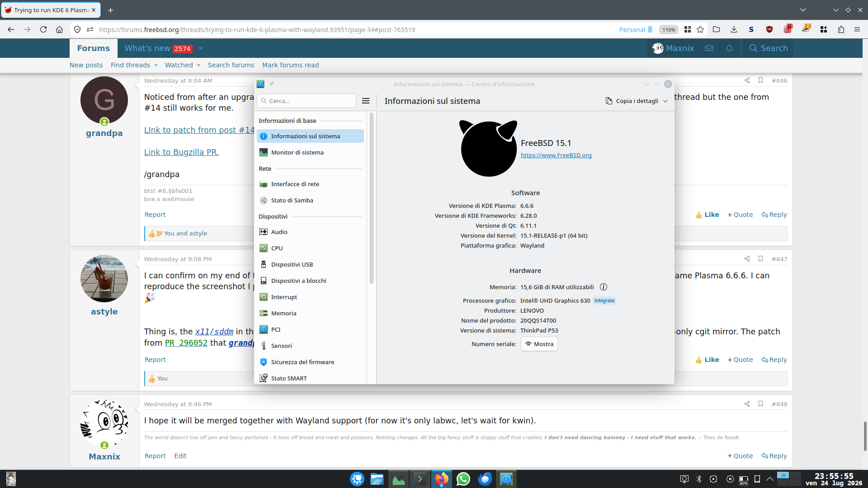Viewport: 868px width, 488px height.
Task: Open the hamburger menu beside Cerca
Action: [366, 101]
